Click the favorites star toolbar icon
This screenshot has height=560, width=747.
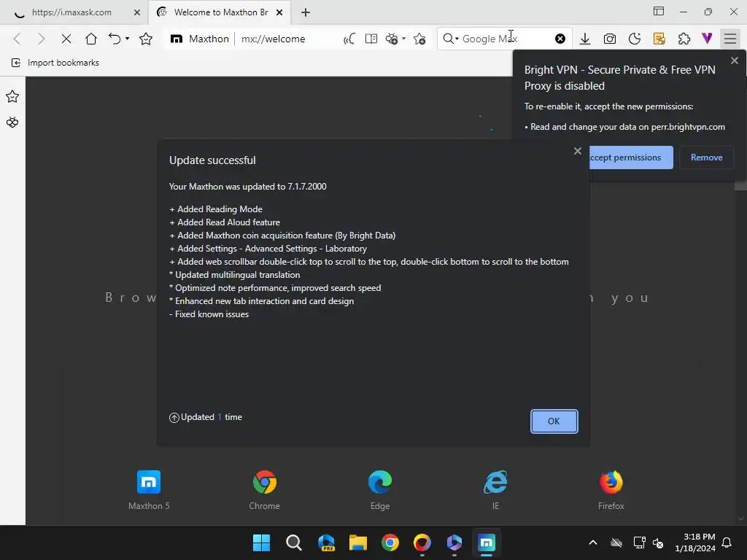tap(146, 39)
